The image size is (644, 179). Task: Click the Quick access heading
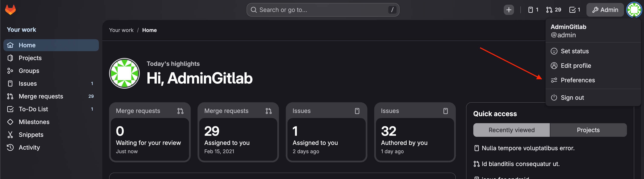click(x=495, y=114)
